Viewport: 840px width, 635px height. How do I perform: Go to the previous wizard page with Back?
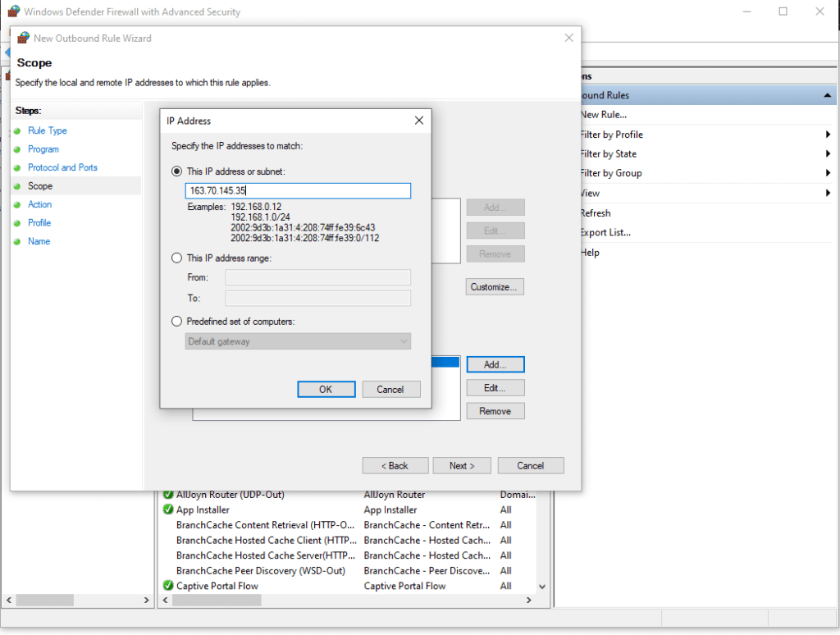click(395, 466)
